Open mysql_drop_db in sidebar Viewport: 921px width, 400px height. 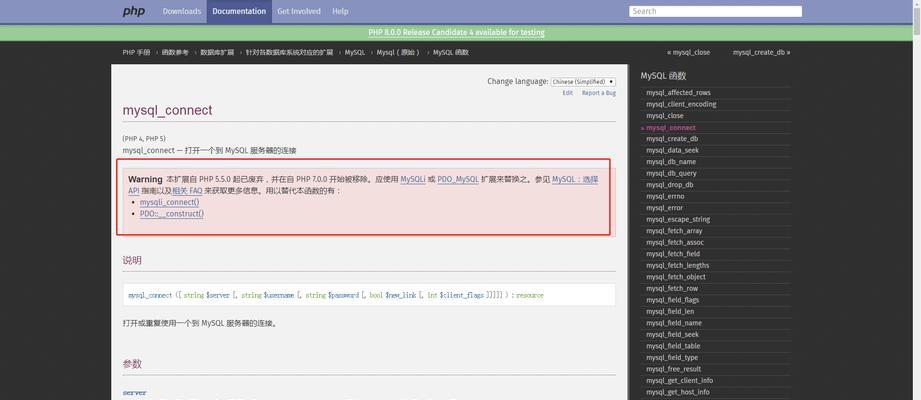(670, 185)
